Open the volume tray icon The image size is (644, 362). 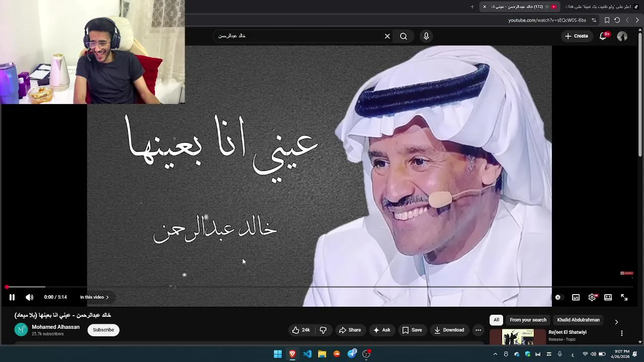(x=593, y=354)
